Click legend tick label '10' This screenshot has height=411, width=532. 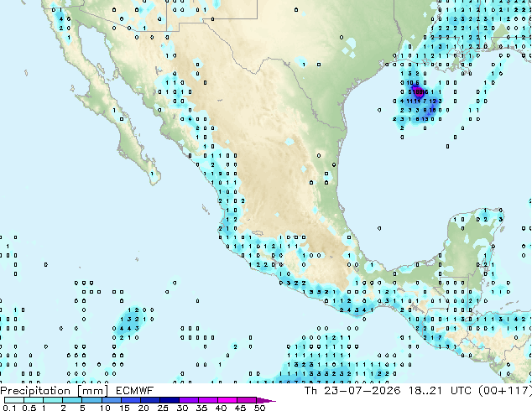tap(105, 408)
